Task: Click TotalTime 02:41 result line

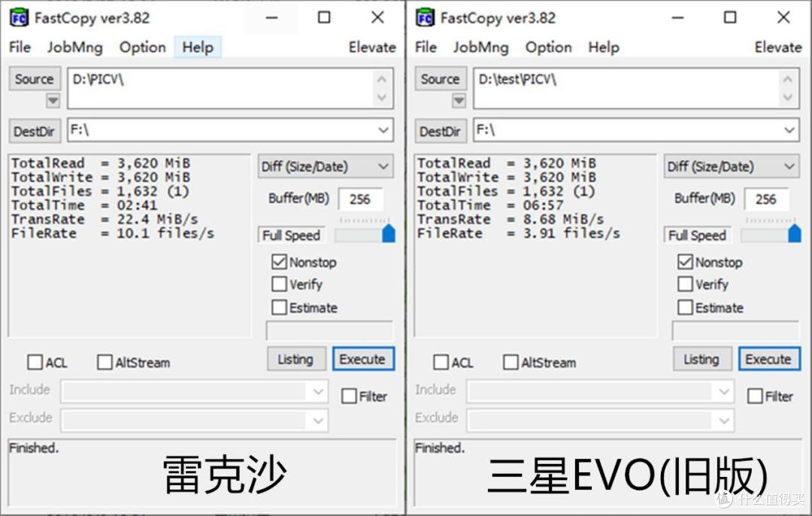Action: [84, 205]
